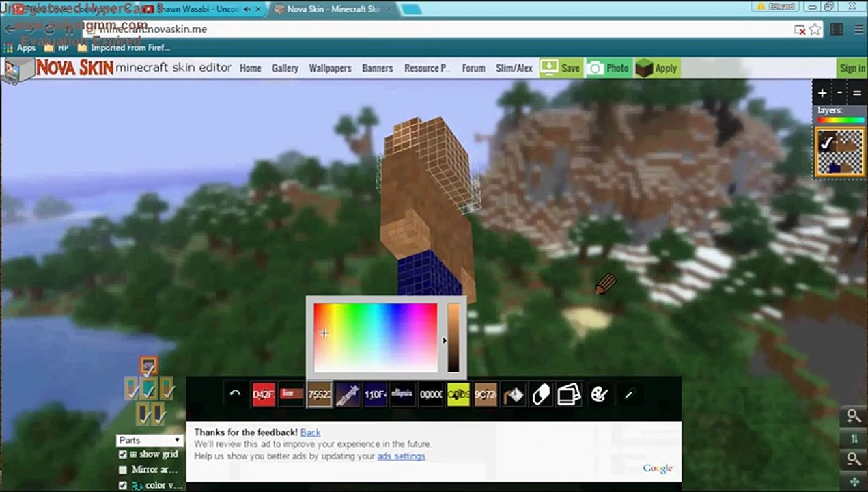
Task: Zoom out with magnifier minus icon
Action: [x=854, y=459]
